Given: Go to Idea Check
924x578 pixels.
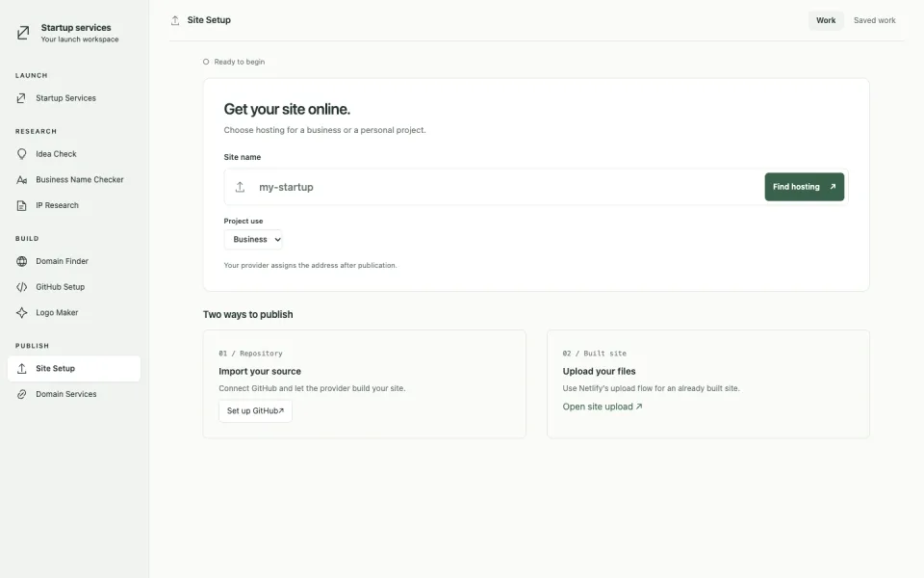Looking at the screenshot, I should (x=74, y=154).
